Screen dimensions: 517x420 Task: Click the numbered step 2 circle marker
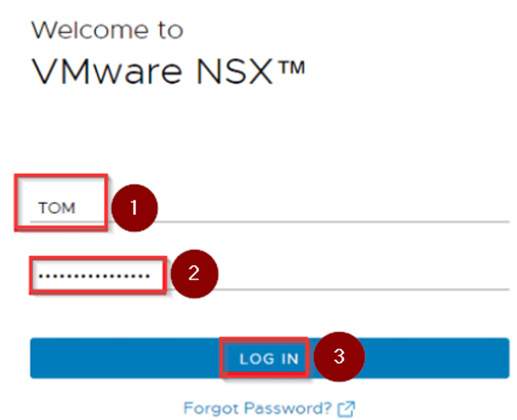pyautogui.click(x=194, y=274)
